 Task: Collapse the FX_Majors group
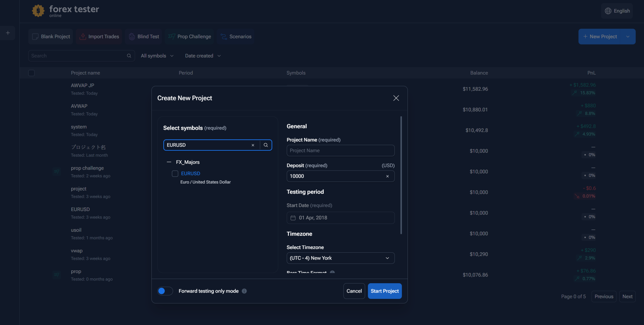click(169, 162)
